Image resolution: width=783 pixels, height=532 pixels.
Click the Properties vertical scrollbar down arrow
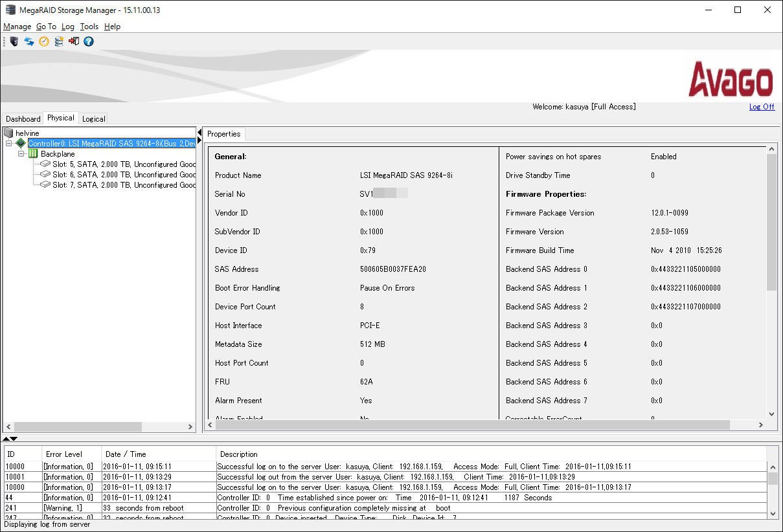[771, 414]
